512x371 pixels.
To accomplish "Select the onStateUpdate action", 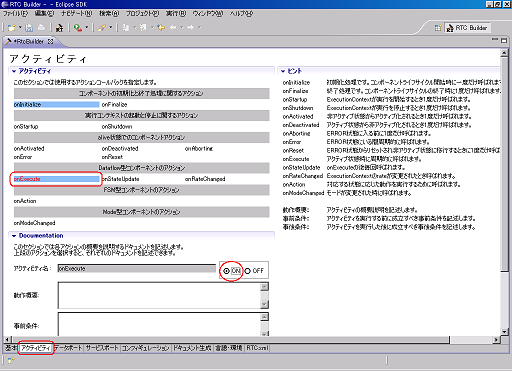I will [120, 179].
